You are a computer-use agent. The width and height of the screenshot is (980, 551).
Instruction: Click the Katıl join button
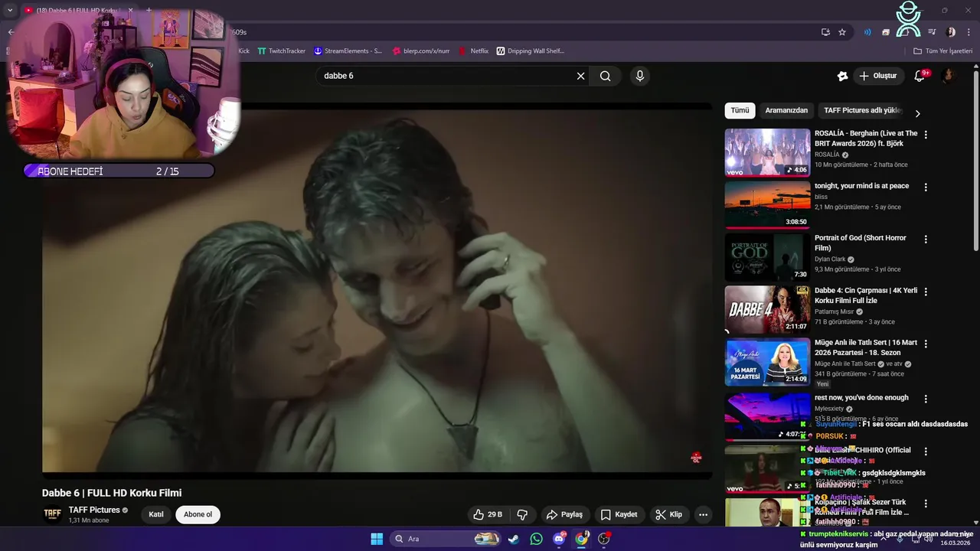pyautogui.click(x=156, y=514)
